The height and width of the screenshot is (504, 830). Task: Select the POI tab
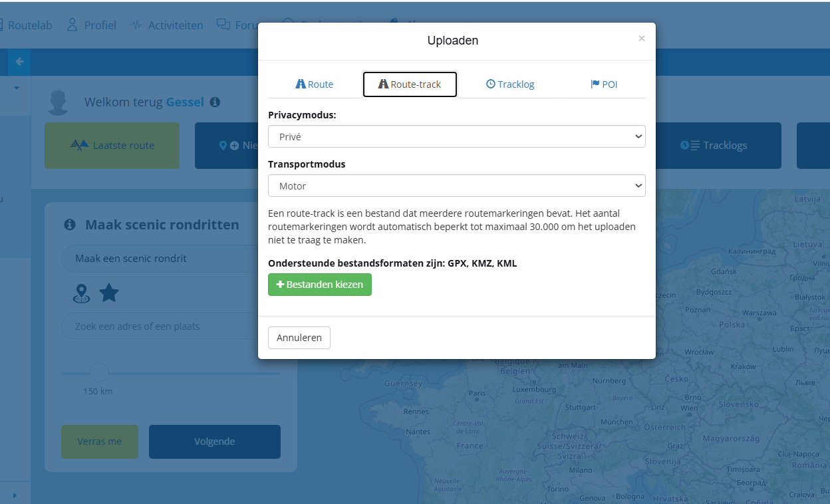(x=604, y=84)
